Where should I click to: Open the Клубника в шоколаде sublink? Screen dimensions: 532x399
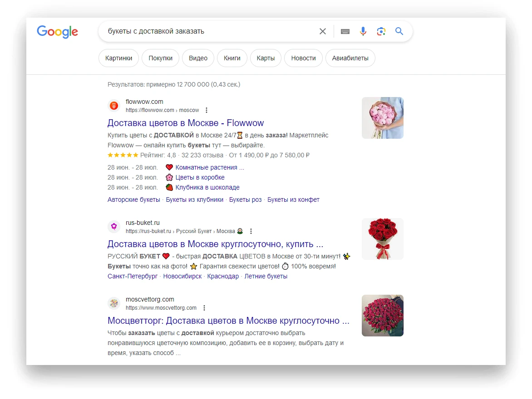(x=207, y=187)
